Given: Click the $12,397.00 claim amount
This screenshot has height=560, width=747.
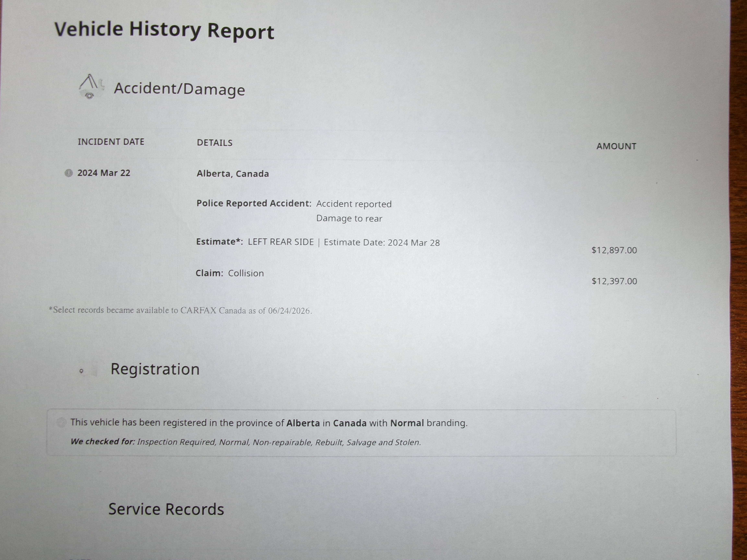Looking at the screenshot, I should pyautogui.click(x=614, y=281).
